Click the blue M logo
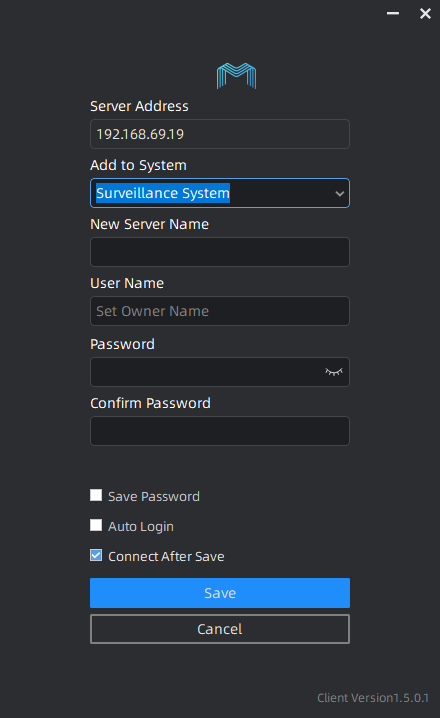440x718 pixels. 236,76
